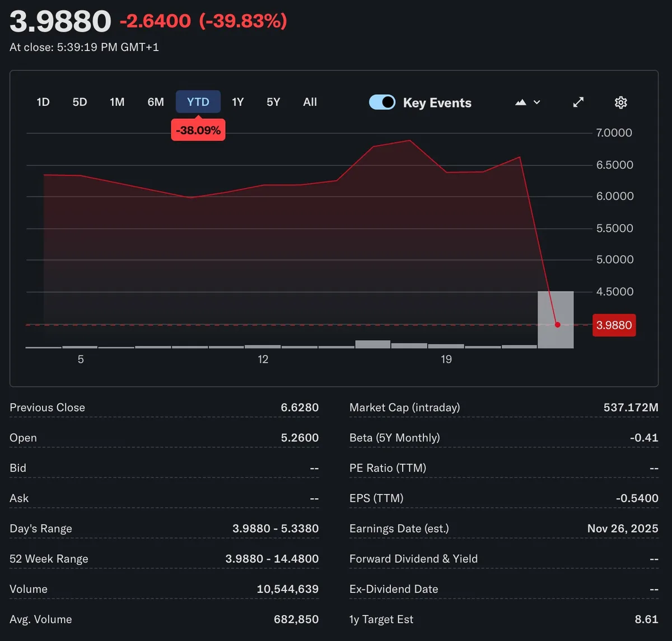The width and height of the screenshot is (672, 641).
Task: Open the chart settings gear icon
Action: pos(620,103)
